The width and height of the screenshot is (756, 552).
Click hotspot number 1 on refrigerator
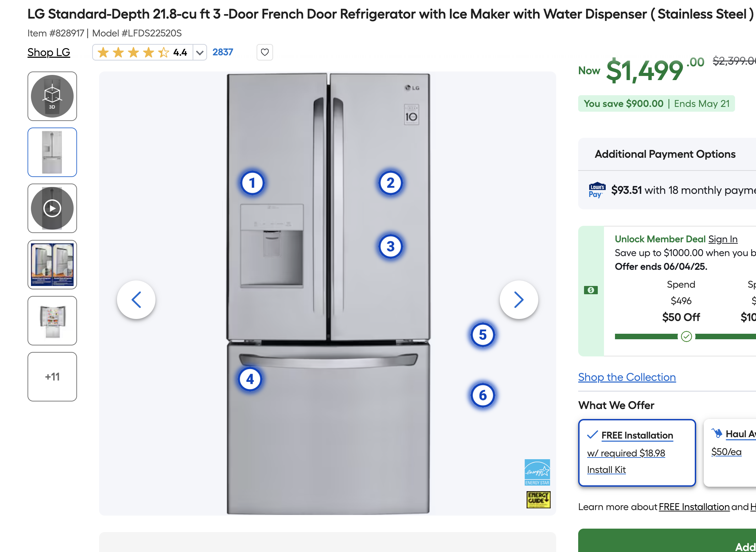[x=252, y=183]
